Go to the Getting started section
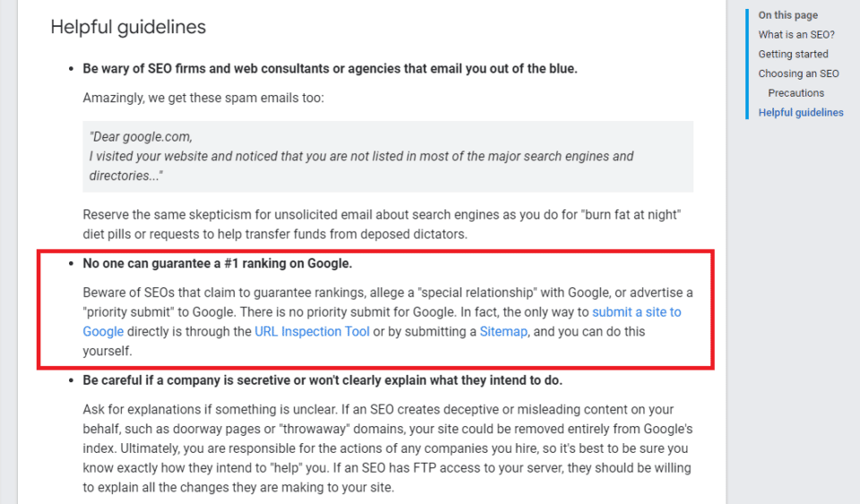This screenshot has height=504, width=860. pos(793,54)
